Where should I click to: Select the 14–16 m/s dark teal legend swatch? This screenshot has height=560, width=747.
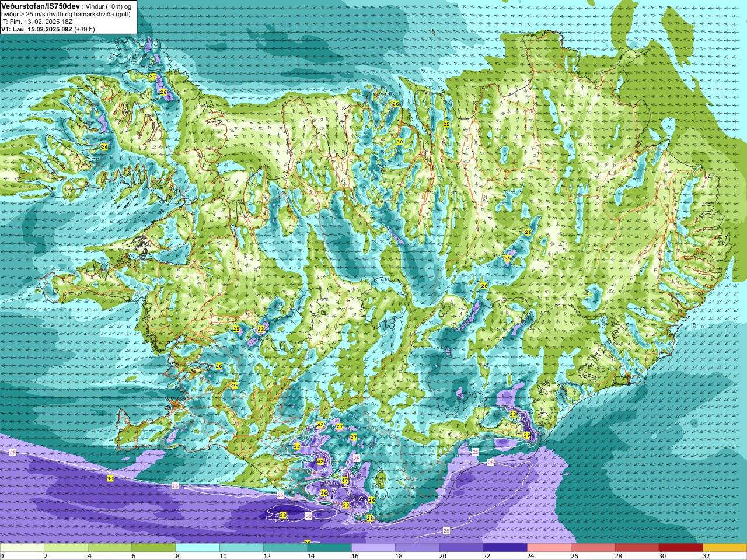coord(329,548)
